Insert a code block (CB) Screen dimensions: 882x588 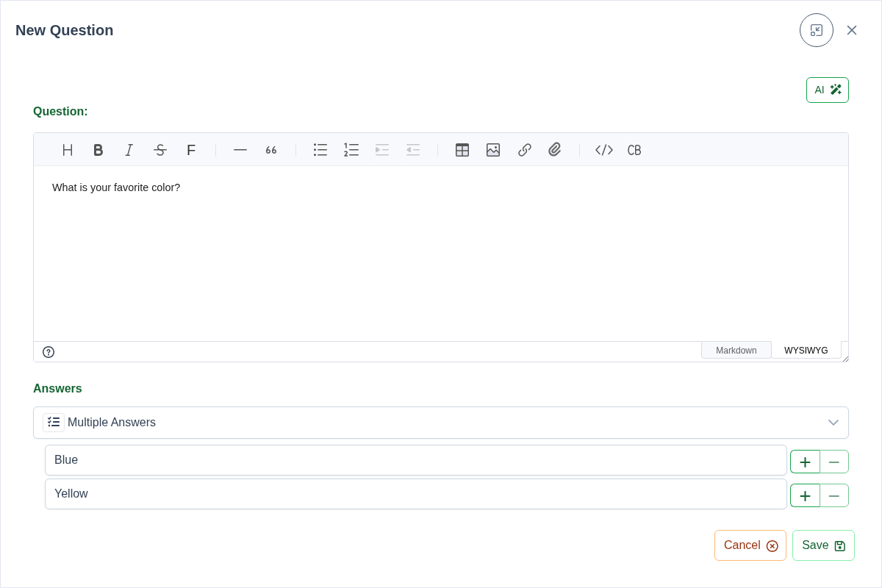coord(635,150)
